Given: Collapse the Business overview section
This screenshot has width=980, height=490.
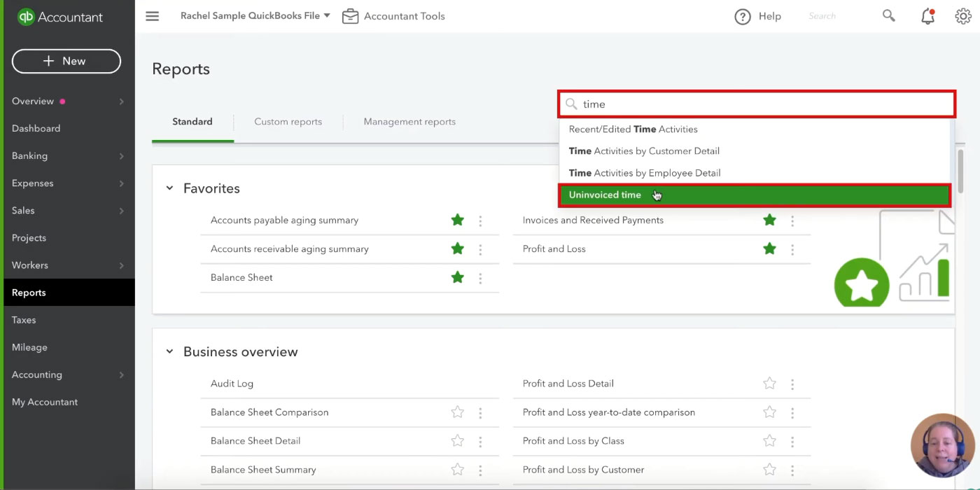Looking at the screenshot, I should [x=169, y=351].
